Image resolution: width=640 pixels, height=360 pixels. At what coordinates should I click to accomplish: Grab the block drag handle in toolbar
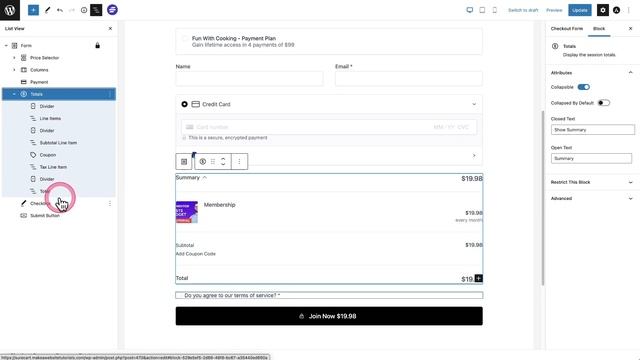pyautogui.click(x=213, y=162)
